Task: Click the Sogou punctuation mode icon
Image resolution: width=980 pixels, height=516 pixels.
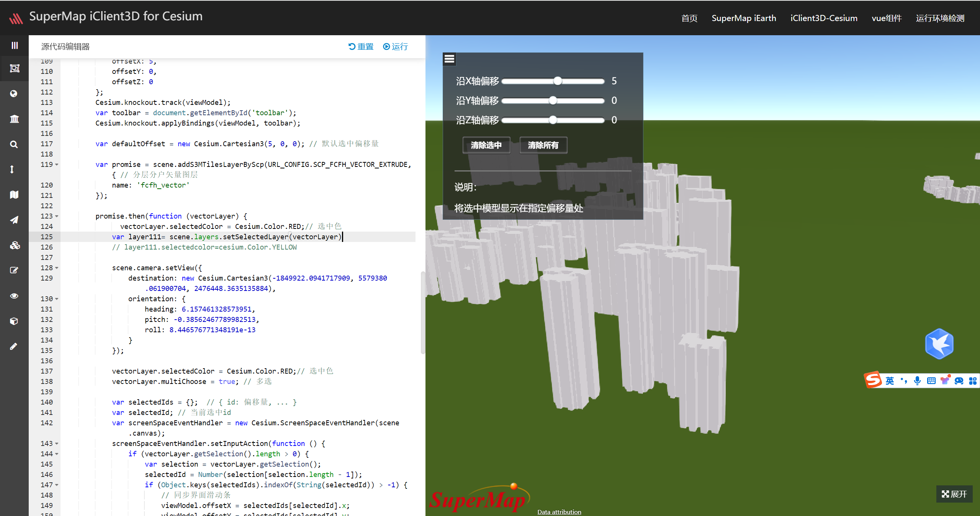Action: pos(904,380)
